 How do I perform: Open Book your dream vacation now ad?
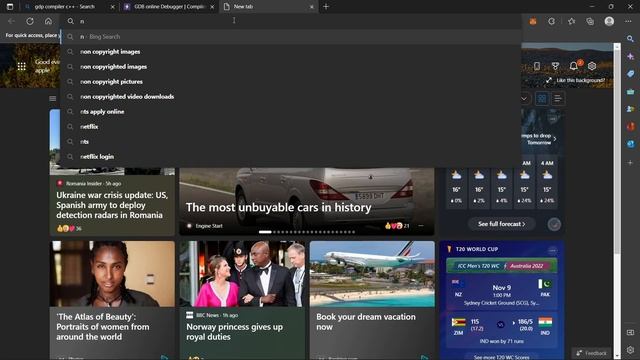click(x=366, y=322)
